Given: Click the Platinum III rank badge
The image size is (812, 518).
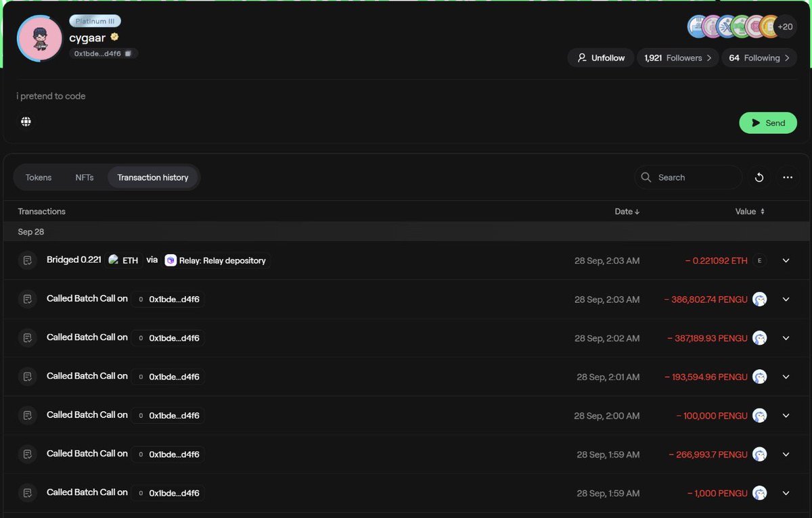Looking at the screenshot, I should (95, 22).
